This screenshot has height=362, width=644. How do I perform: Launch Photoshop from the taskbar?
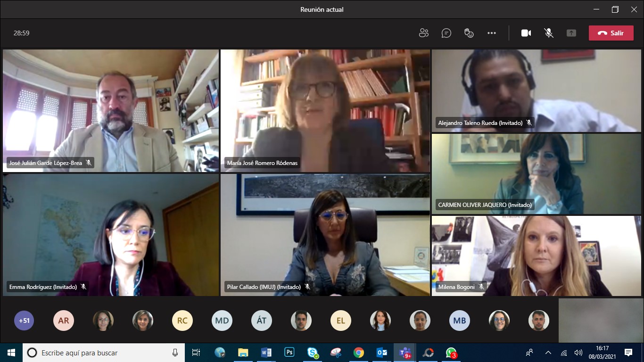coord(289,353)
